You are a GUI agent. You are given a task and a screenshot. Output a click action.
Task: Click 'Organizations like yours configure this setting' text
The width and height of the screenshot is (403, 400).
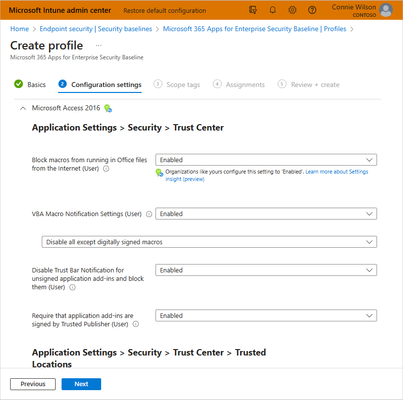point(235,172)
